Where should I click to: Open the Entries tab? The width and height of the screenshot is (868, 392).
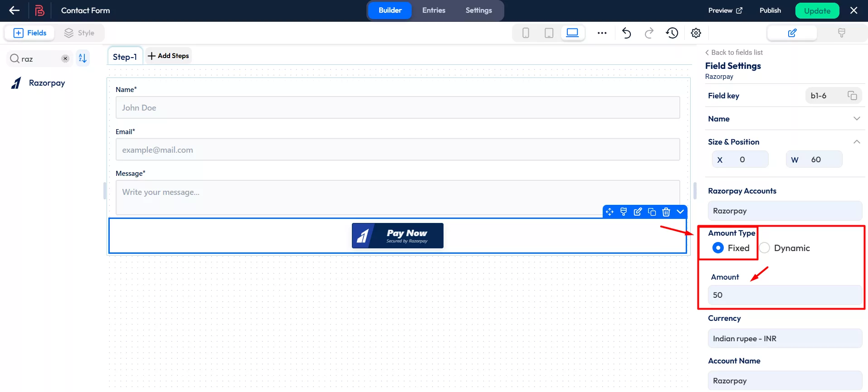[434, 10]
